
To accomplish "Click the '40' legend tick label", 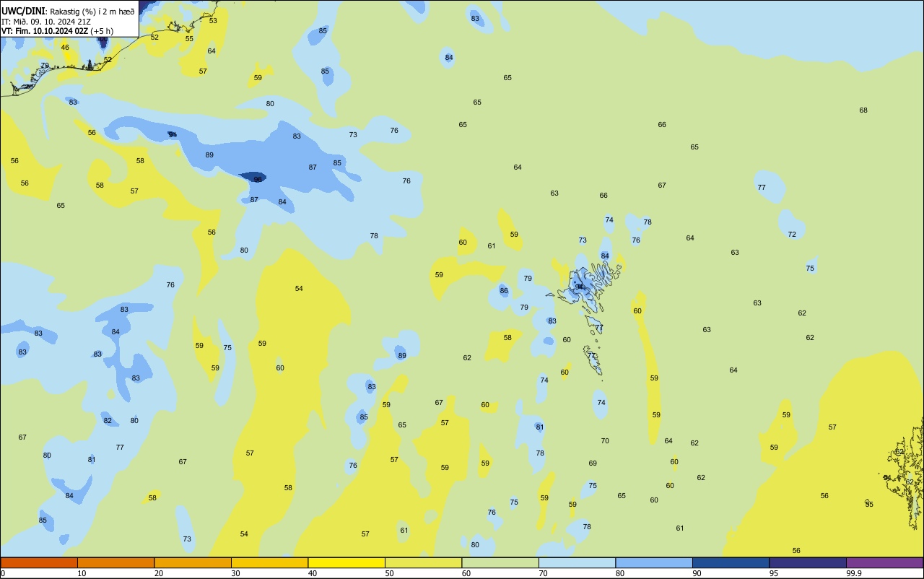I will pos(313,573).
